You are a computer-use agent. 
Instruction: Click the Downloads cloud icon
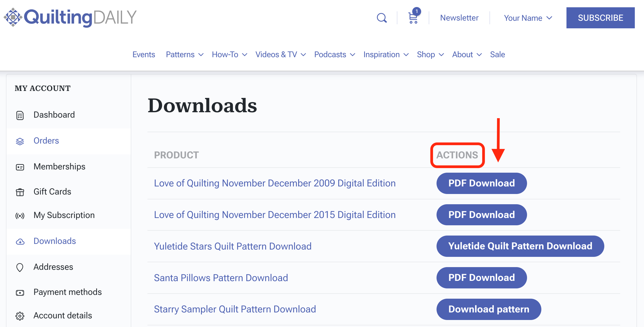(20, 241)
